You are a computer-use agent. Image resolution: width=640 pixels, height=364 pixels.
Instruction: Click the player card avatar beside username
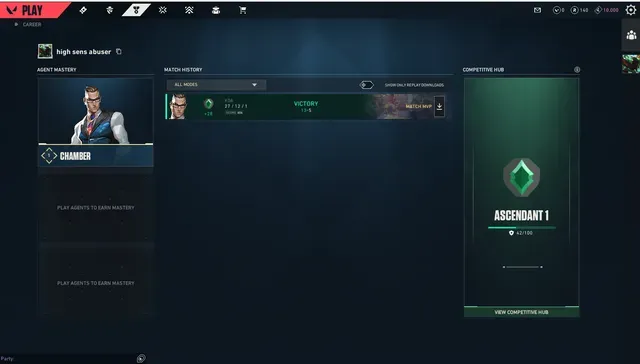45,51
